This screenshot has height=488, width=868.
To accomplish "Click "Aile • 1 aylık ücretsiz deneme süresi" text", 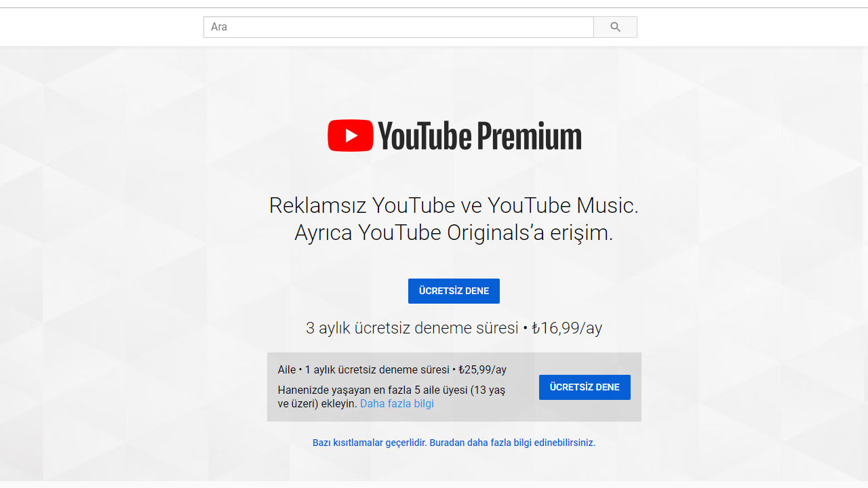I will 392,370.
